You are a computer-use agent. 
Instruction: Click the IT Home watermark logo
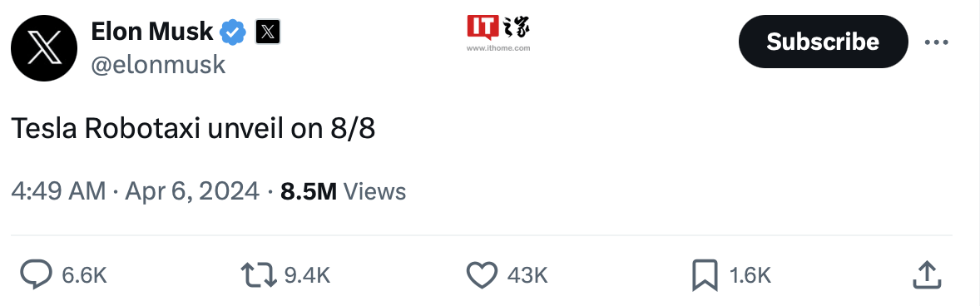[x=500, y=32]
